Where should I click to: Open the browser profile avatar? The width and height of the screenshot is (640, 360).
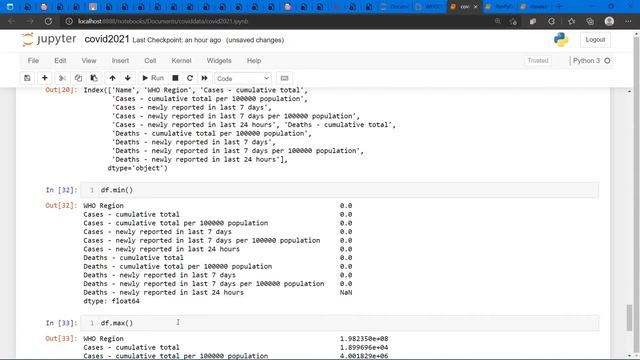(609, 21)
